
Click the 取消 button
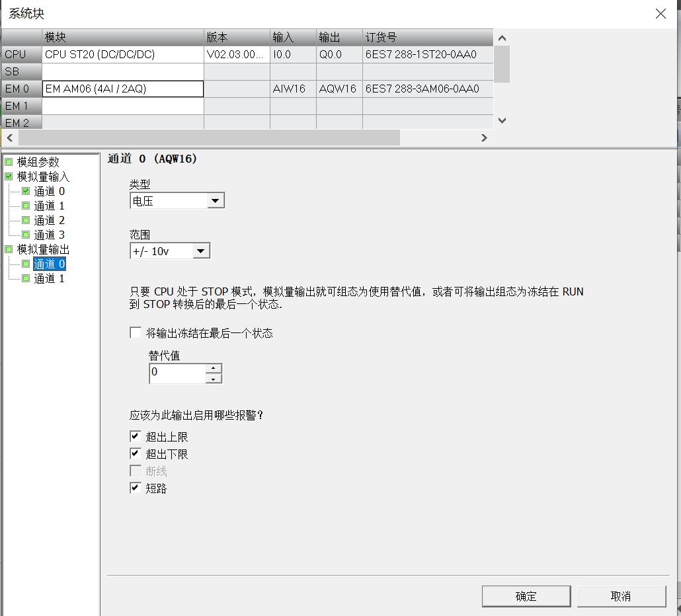(621, 596)
